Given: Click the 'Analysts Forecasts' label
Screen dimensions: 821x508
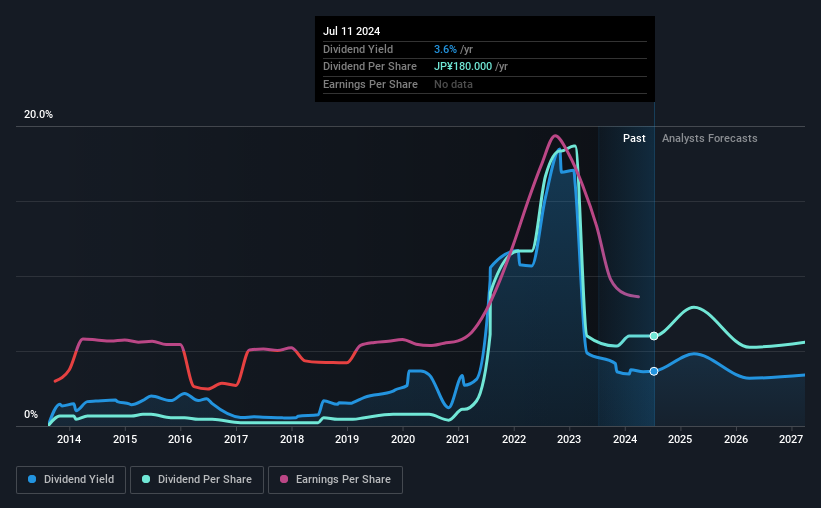Looking at the screenshot, I should [x=709, y=138].
